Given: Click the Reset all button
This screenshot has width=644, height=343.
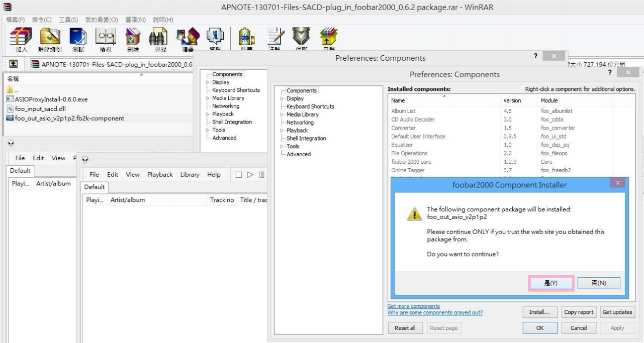Looking at the screenshot, I should click(x=405, y=328).
